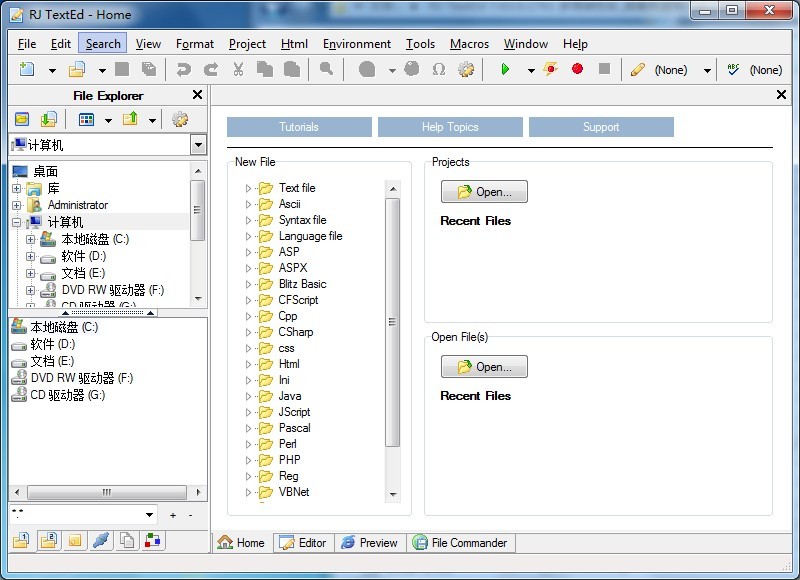
Task: Click the settings gear icon in main toolbar
Action: (x=466, y=69)
